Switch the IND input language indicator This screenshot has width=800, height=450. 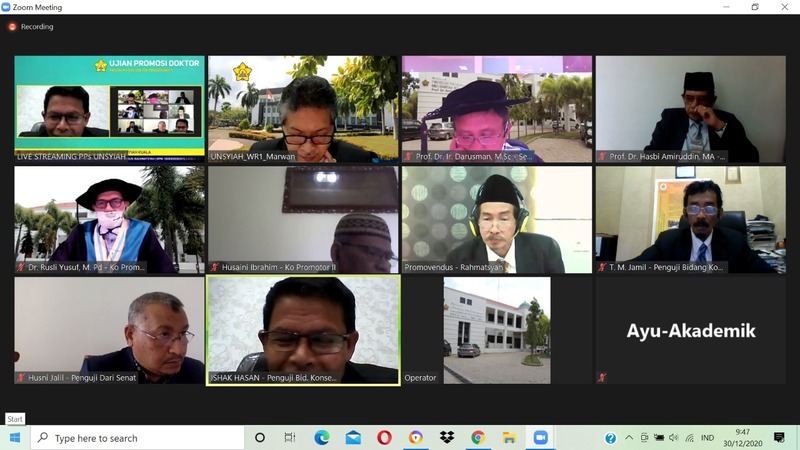[707, 438]
